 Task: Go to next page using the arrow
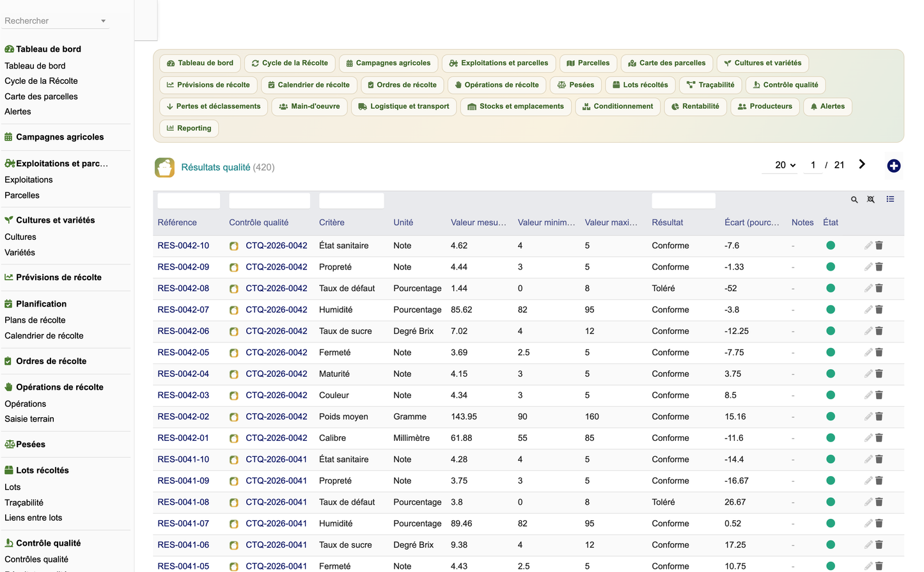[x=862, y=164]
